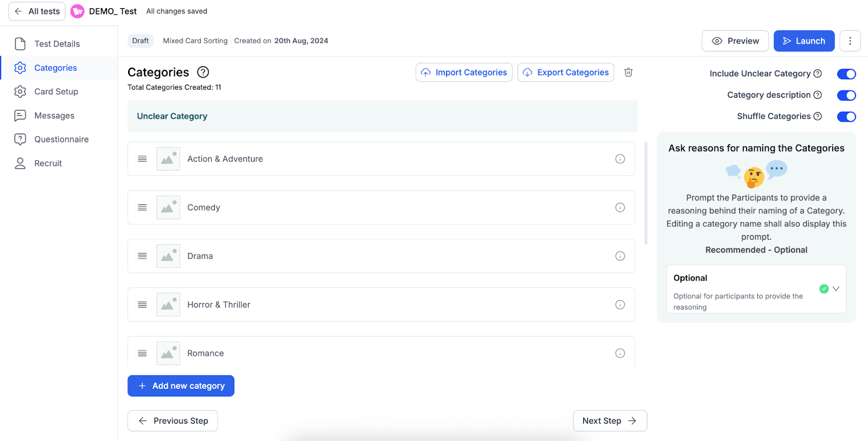Launch the test
The height and width of the screenshot is (441, 868).
(803, 41)
